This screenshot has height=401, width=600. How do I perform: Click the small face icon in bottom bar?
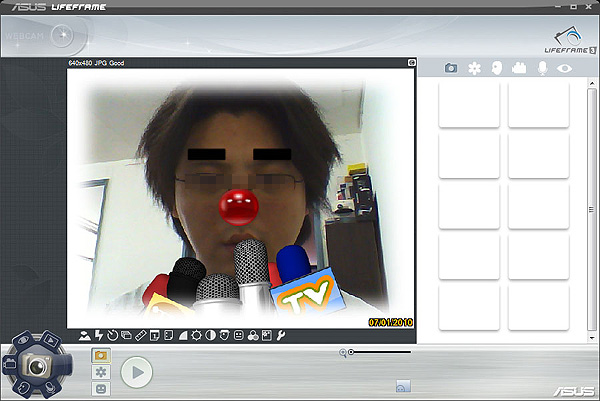click(403, 386)
